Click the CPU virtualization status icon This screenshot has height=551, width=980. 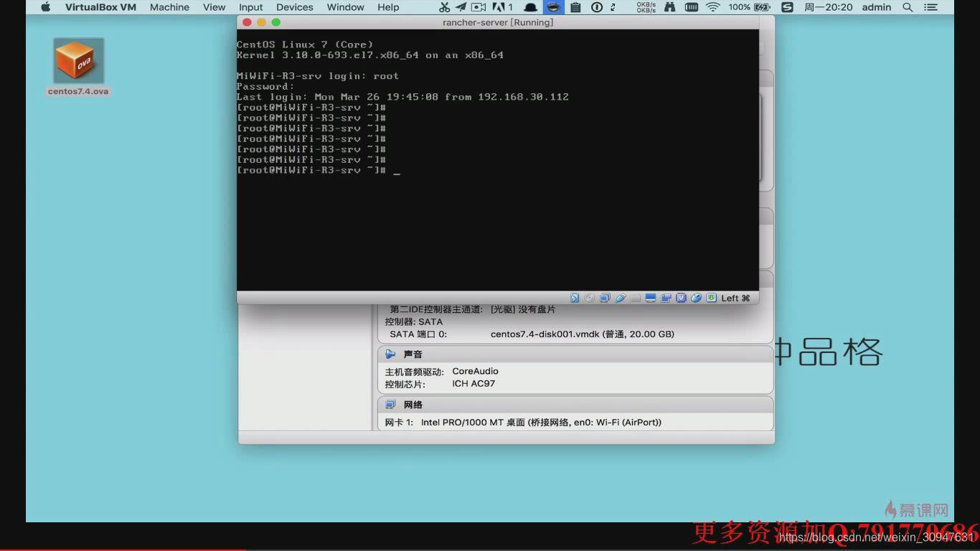tap(681, 298)
